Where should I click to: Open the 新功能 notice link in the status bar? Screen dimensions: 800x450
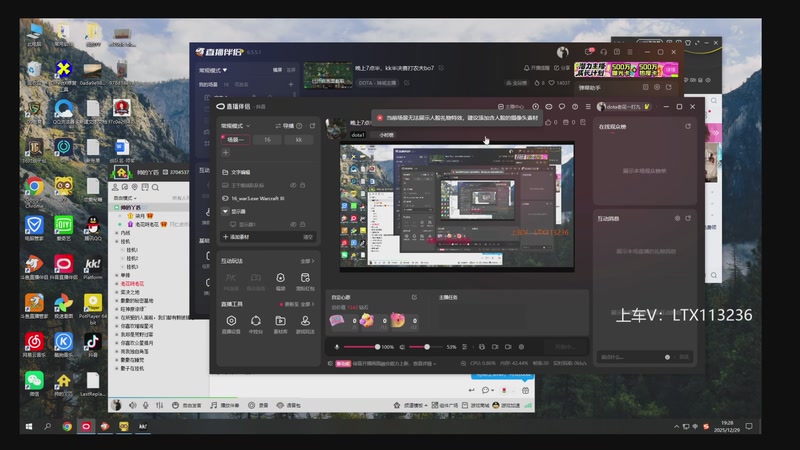(x=386, y=364)
